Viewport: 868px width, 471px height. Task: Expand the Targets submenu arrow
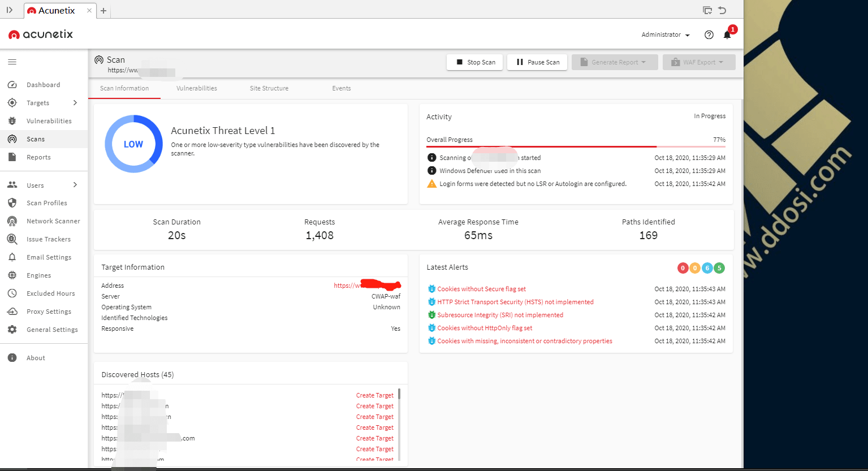coord(75,103)
